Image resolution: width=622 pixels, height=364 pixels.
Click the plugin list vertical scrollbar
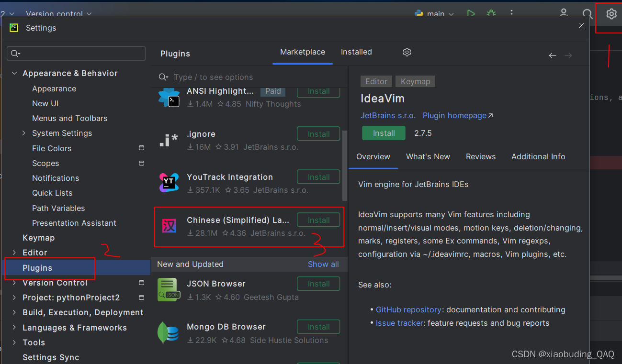[345, 165]
